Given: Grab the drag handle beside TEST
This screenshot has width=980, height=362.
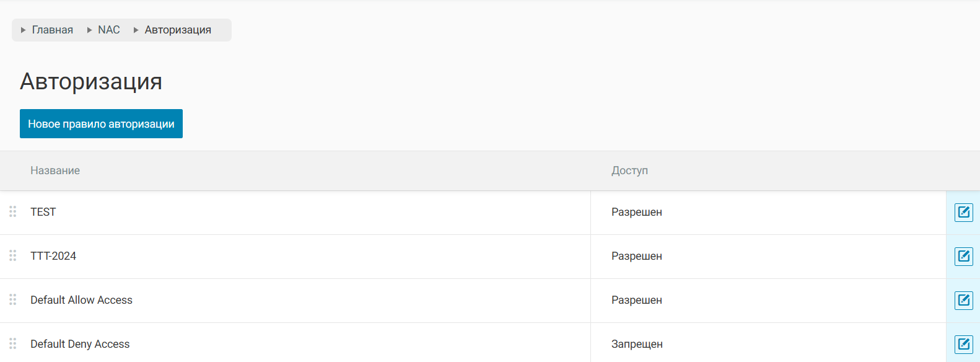Looking at the screenshot, I should tap(12, 212).
